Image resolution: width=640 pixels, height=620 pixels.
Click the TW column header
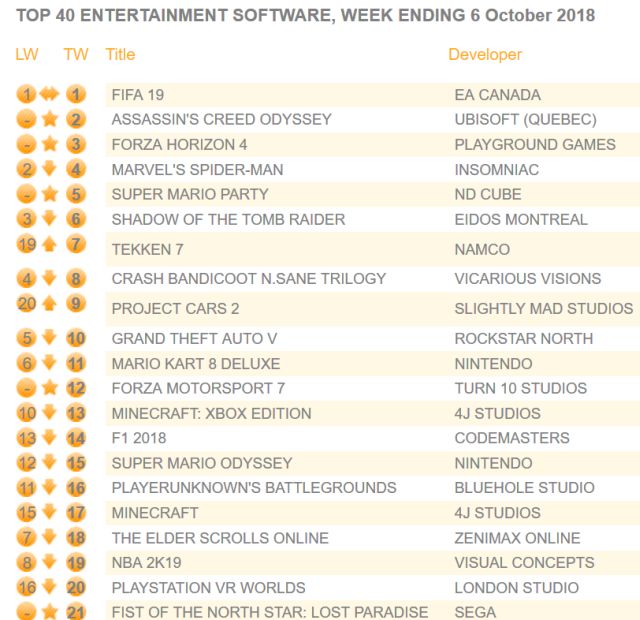[76, 54]
